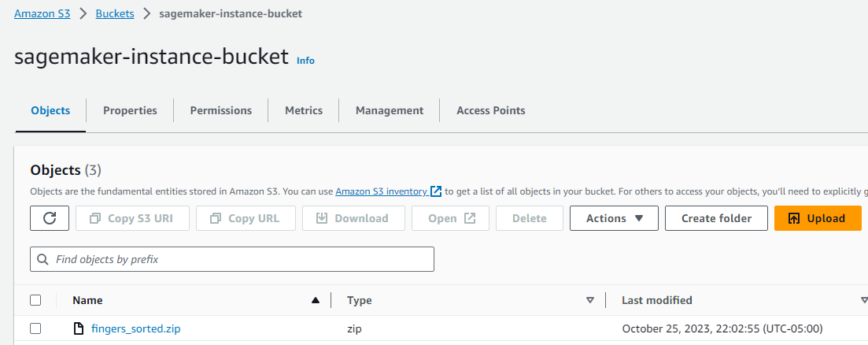
Task: Select the Management tab
Action: (x=390, y=111)
